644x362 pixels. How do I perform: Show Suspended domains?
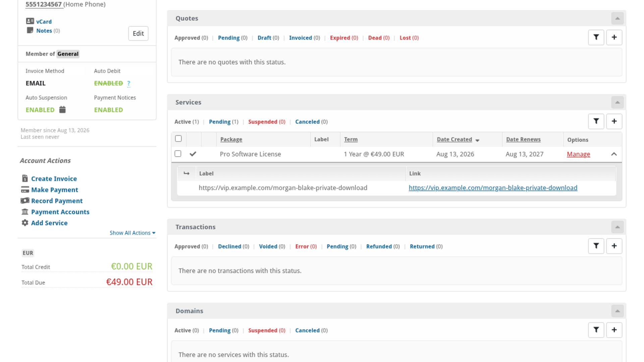pyautogui.click(x=267, y=330)
